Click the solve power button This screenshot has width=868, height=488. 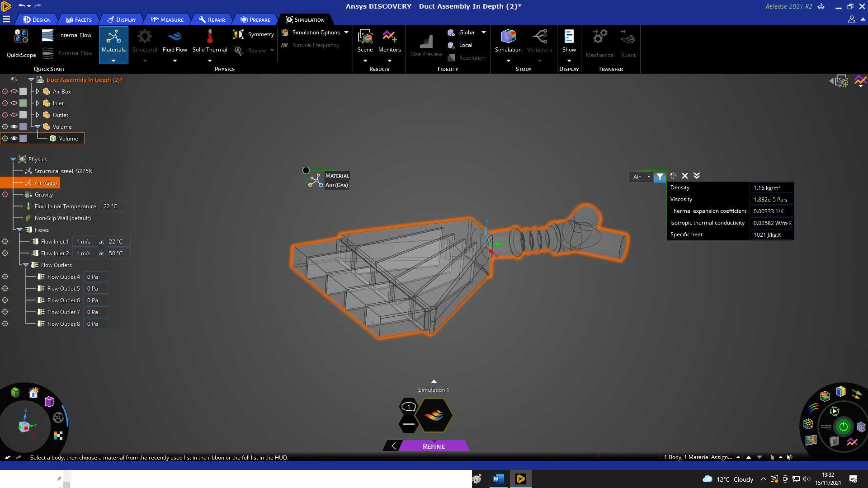[843, 427]
